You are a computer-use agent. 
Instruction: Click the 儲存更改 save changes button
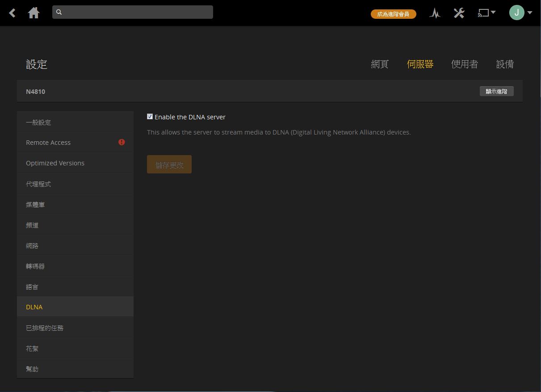point(169,164)
